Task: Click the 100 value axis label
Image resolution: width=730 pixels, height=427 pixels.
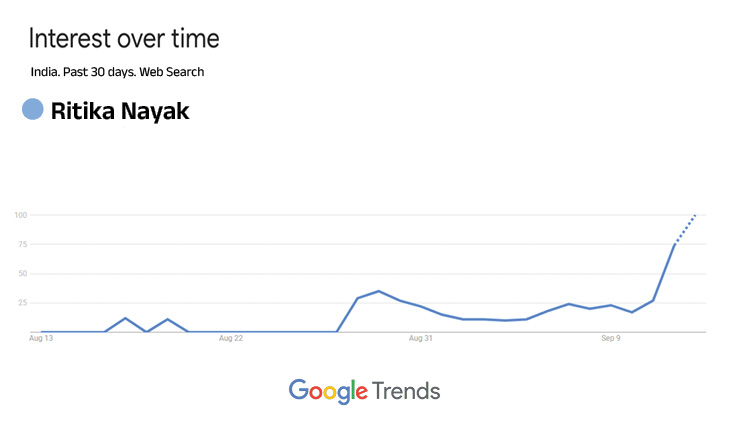Action: coord(20,215)
